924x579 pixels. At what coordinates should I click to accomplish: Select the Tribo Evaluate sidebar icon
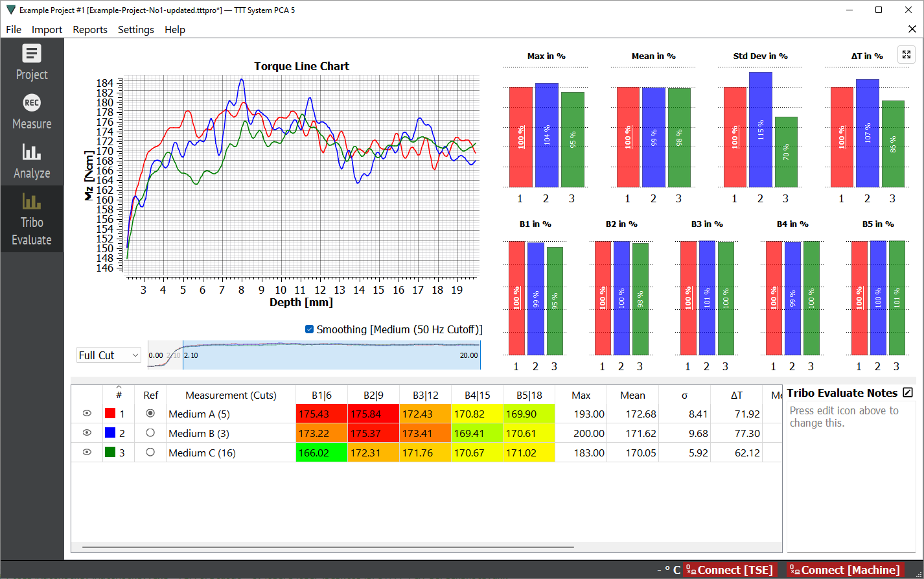[x=32, y=219]
